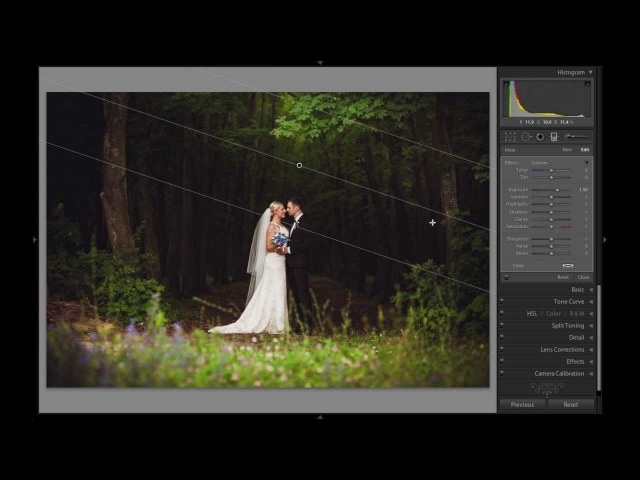Adjust the Shadows slider
Image resolution: width=640 pixels, height=480 pixels.
551,212
